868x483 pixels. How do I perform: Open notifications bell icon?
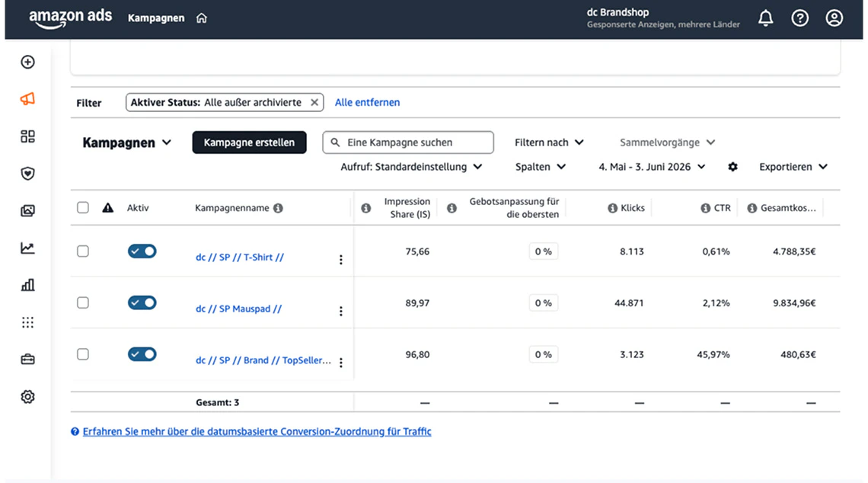(765, 18)
